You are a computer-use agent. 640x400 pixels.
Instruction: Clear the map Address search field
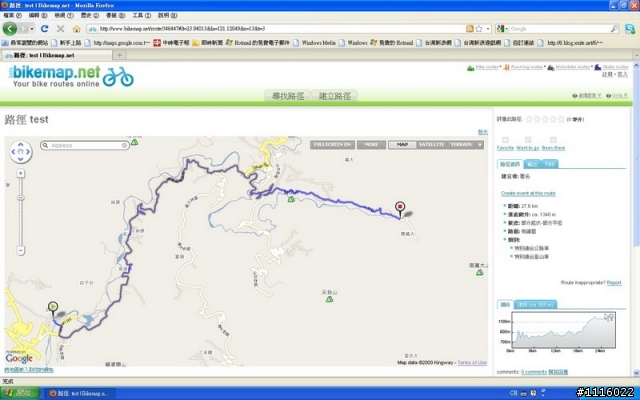coord(124,145)
